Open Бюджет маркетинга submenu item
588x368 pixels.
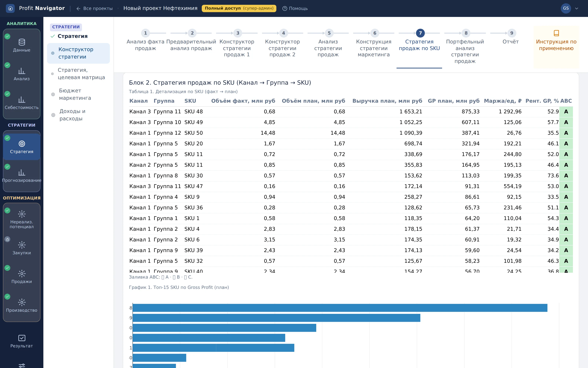[78, 94]
